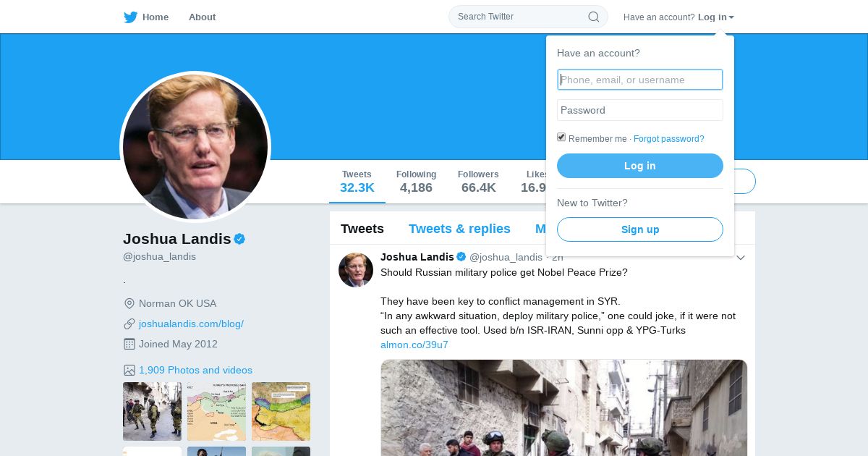Image resolution: width=868 pixels, height=456 pixels.
Task: Click the photos and videos image icon
Action: pyautogui.click(x=129, y=370)
